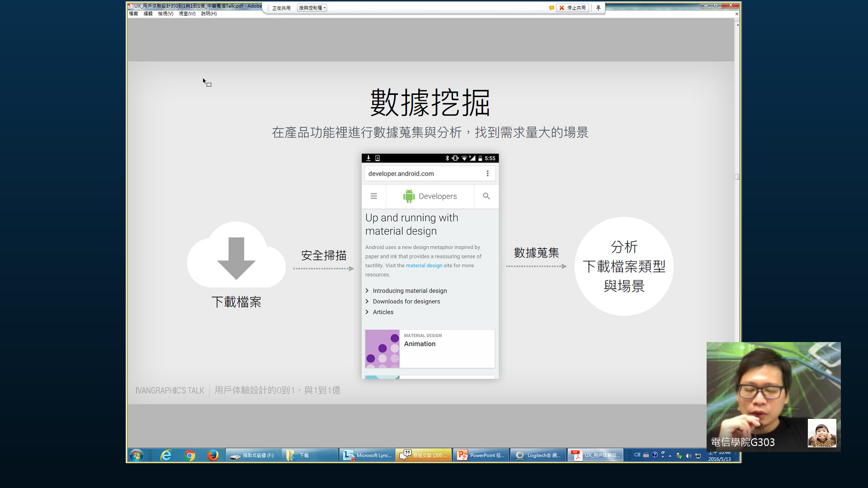Click the volume speaker tray icon
Viewport: 868px width, 488px height.
click(688, 455)
